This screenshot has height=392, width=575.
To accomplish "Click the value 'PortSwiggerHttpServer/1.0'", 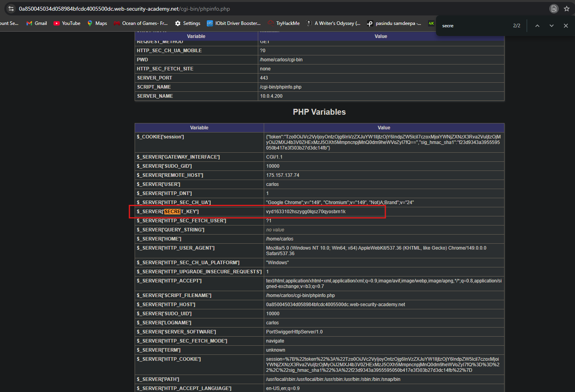I will [x=294, y=332].
